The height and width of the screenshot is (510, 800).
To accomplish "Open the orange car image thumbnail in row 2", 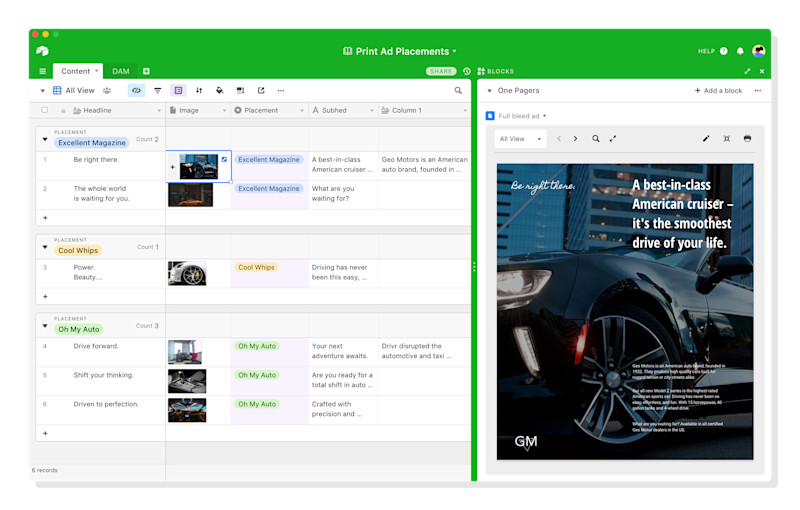I will 190,195.
